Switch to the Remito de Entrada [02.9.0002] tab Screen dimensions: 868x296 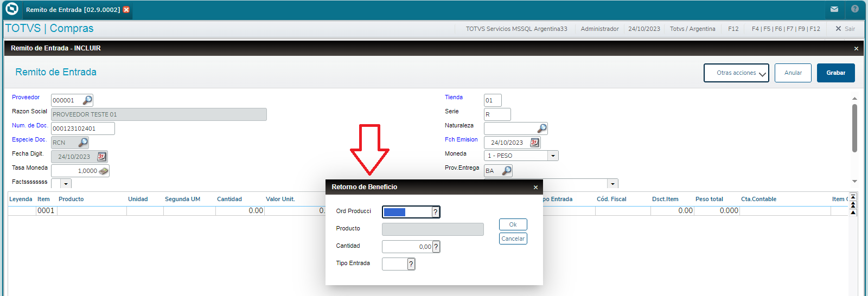[73, 10]
